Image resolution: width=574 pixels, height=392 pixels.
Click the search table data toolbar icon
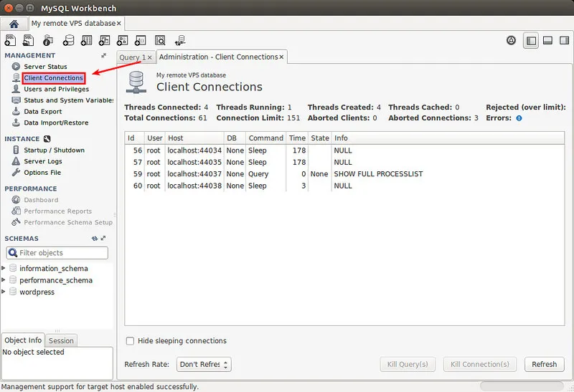coord(160,41)
